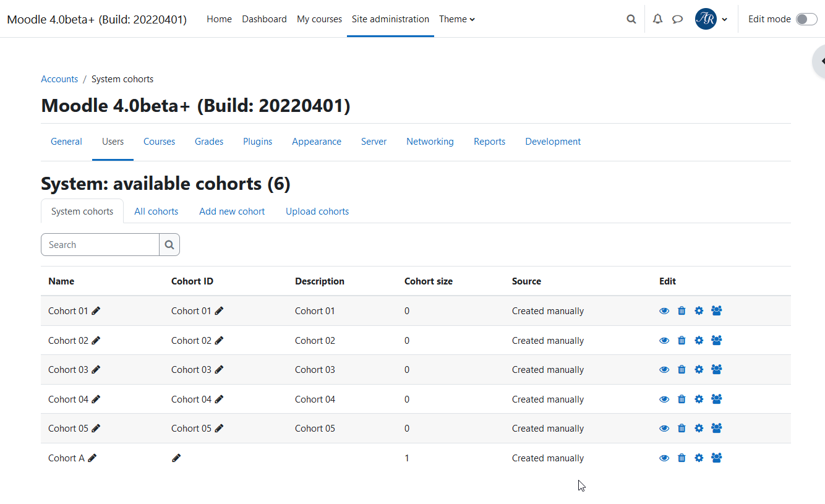The width and height of the screenshot is (825, 504).
Task: Open the All cohorts tab
Action: tap(156, 211)
